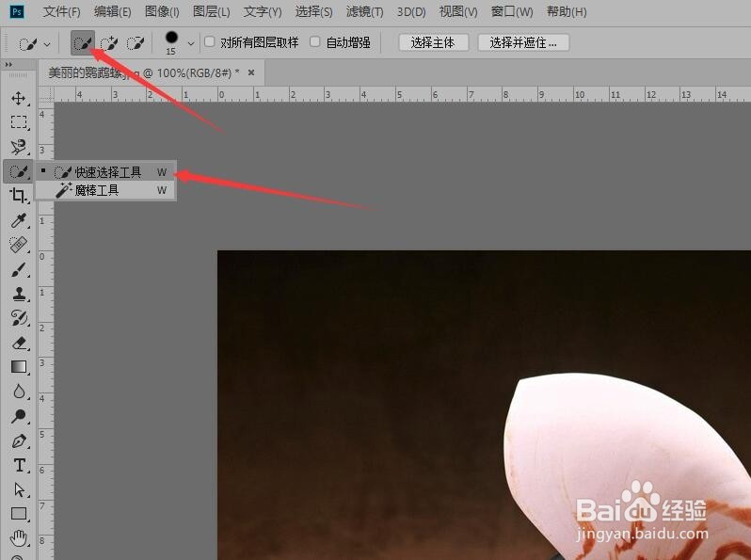Select the Eyedropper tool
The width and height of the screenshot is (751, 560).
pos(19,220)
